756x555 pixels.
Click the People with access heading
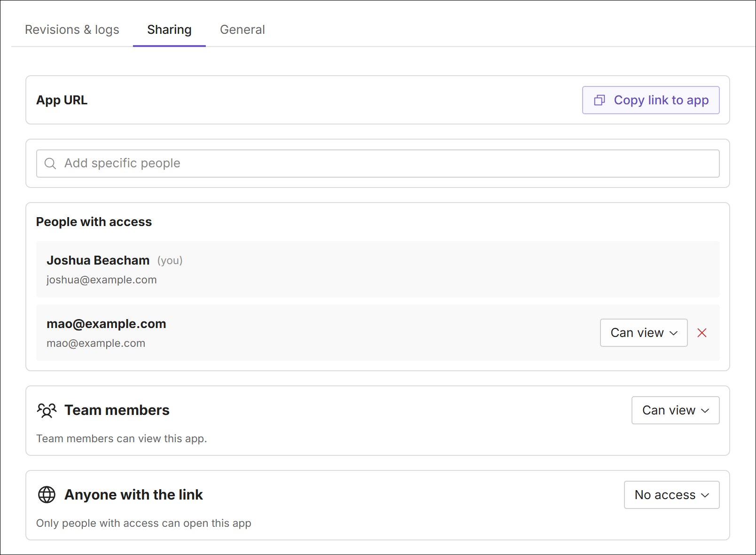[x=94, y=221]
